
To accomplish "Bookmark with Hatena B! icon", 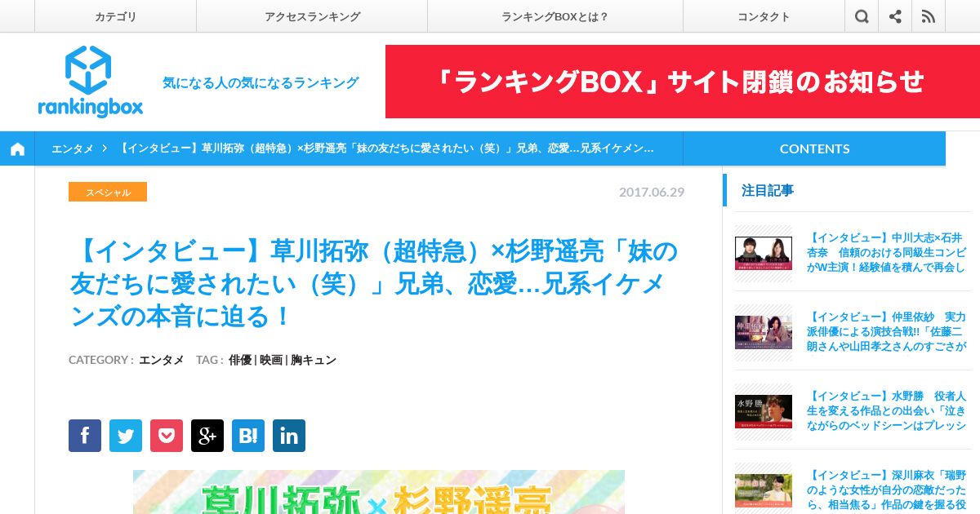I will tap(248, 436).
